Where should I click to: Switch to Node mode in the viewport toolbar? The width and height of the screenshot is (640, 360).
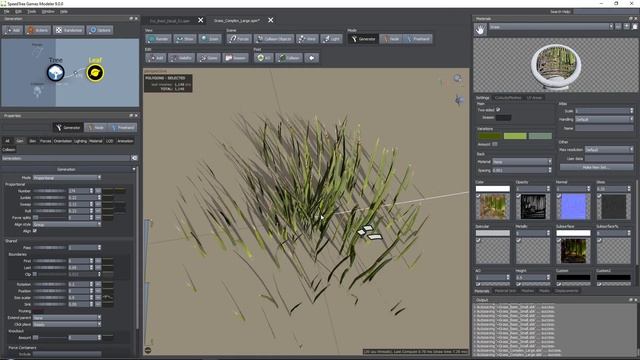(391, 39)
